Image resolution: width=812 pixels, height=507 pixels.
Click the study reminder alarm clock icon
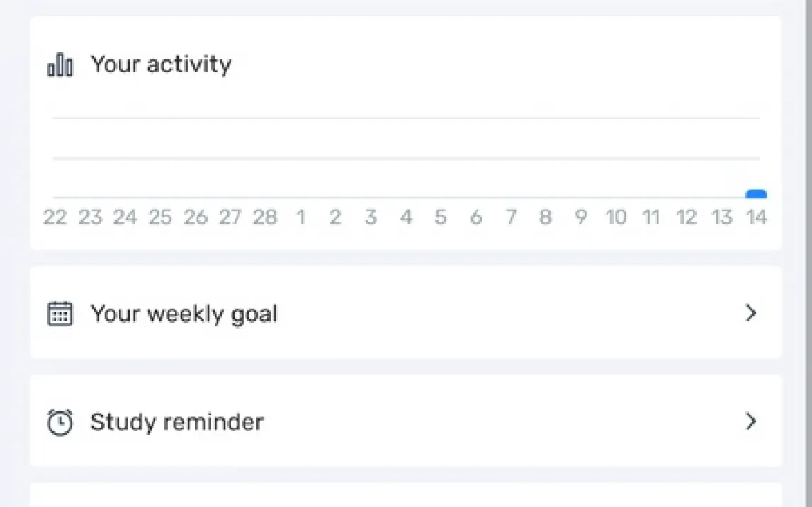point(60,422)
